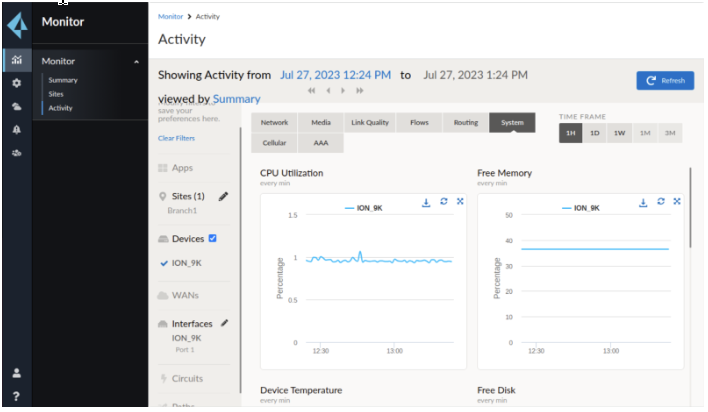Collapse the Monitor menu section

pos(136,62)
